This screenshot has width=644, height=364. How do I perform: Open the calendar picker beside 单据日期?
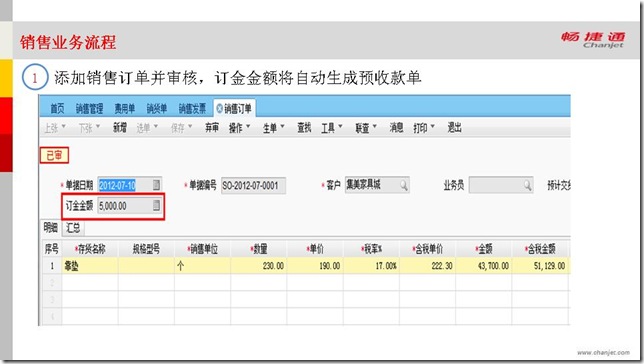tap(156, 185)
